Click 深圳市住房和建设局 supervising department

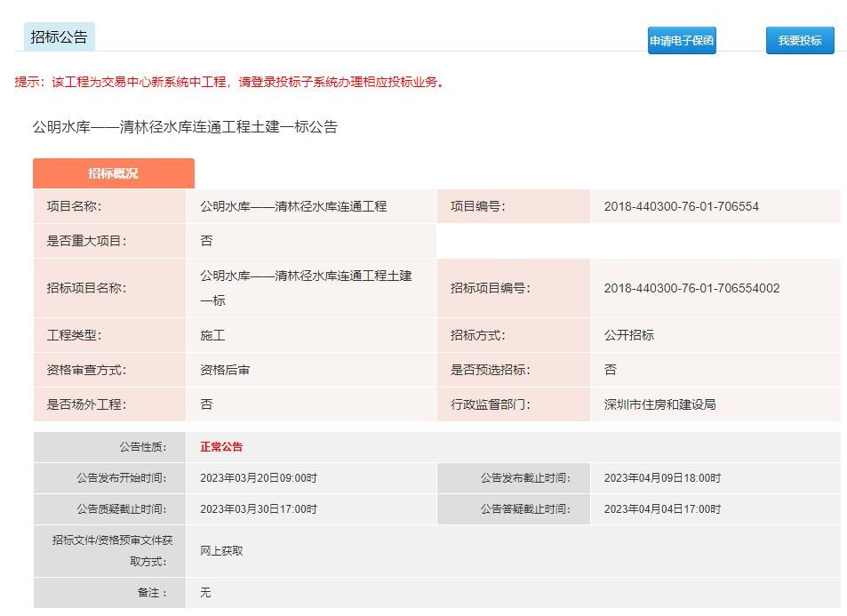[x=659, y=404]
